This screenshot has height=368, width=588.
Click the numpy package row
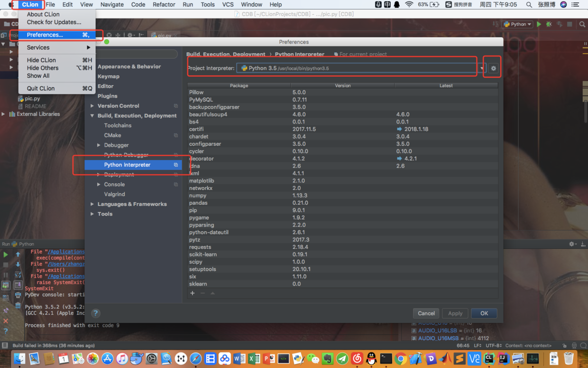point(342,196)
